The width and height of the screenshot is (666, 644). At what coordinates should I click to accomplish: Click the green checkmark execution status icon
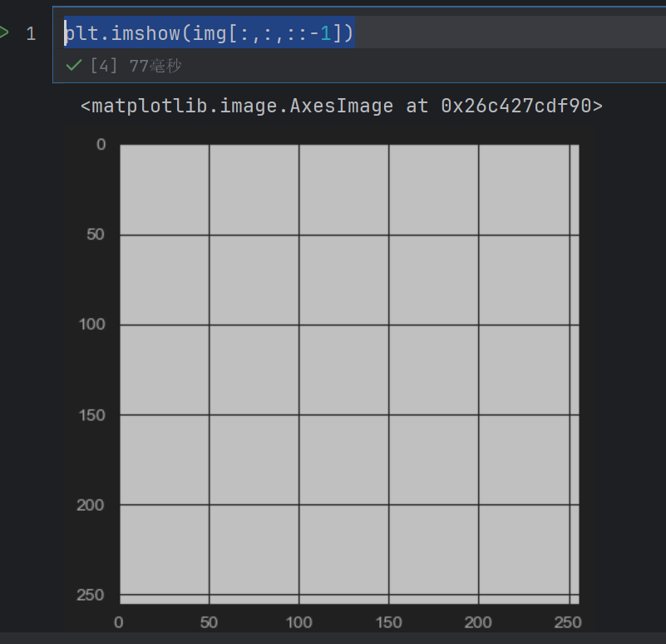74,66
